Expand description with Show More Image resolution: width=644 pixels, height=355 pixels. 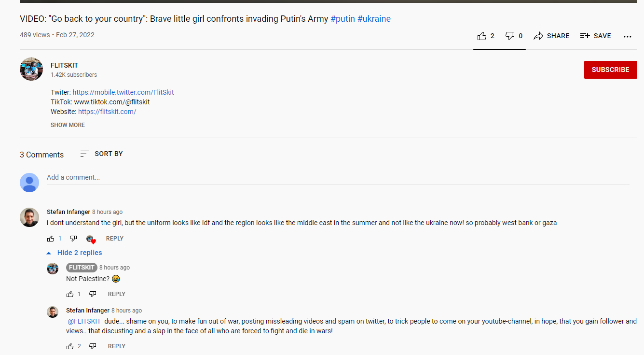(x=68, y=125)
